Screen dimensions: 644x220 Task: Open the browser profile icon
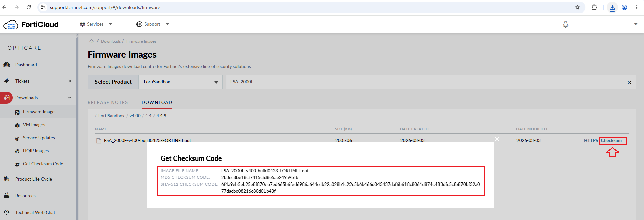(x=624, y=7)
